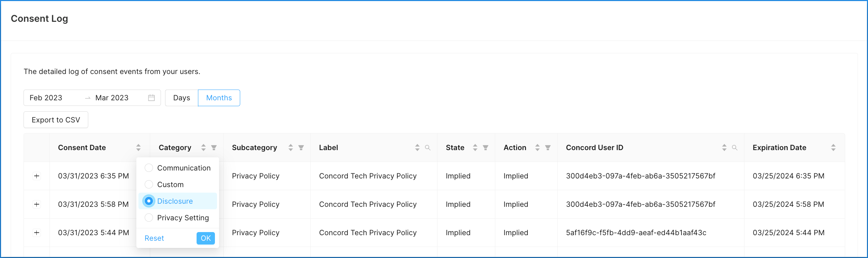Expand the 5:58 PM consent row
This screenshot has width=868, height=258.
click(x=36, y=204)
